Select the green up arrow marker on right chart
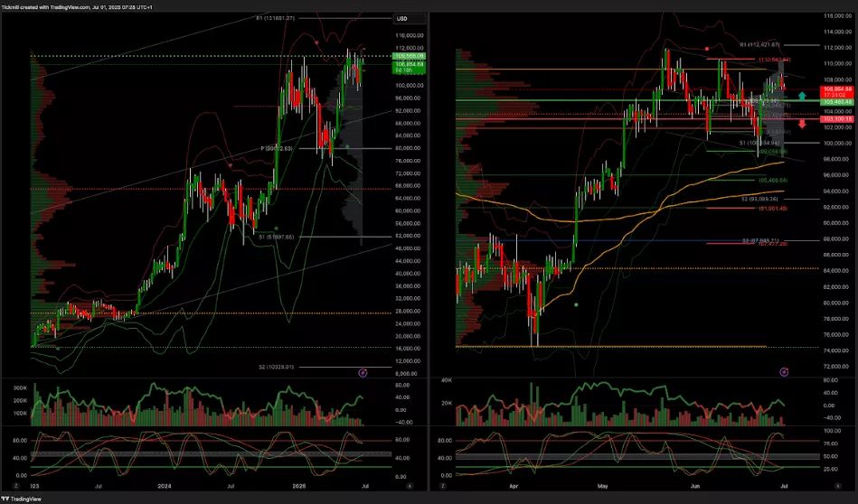Screen dimensions: 858x504 (x=801, y=96)
